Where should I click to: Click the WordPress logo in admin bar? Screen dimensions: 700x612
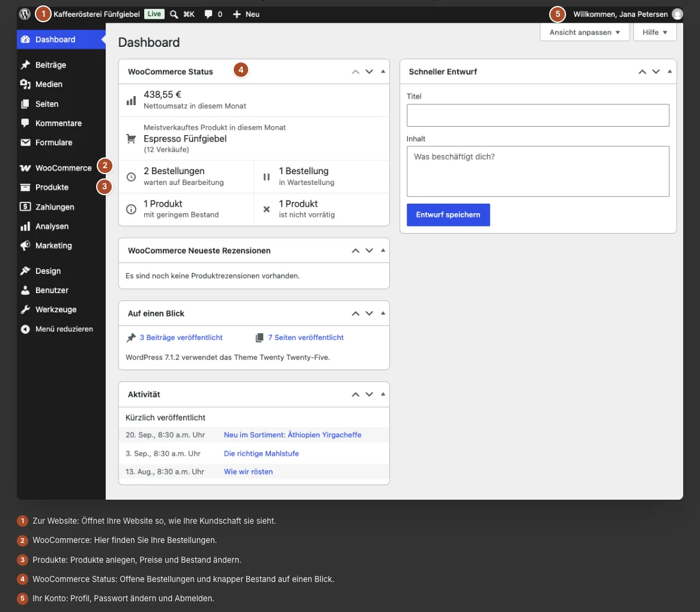click(25, 14)
